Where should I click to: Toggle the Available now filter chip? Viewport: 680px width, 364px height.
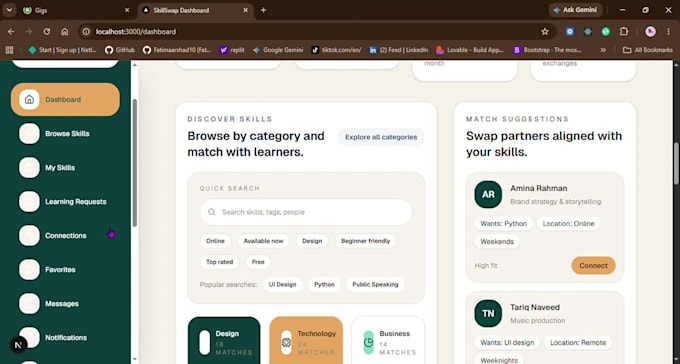click(263, 241)
